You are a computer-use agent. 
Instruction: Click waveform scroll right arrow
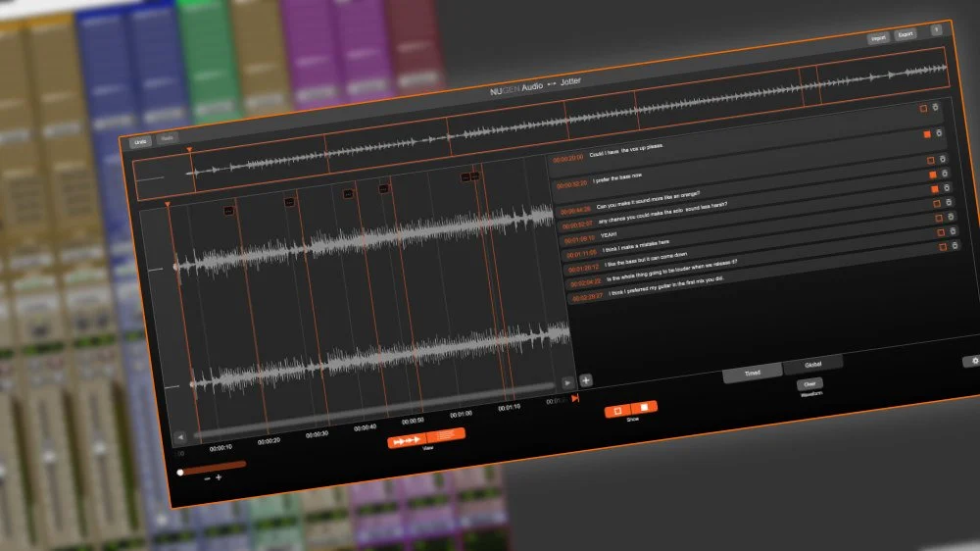(567, 382)
